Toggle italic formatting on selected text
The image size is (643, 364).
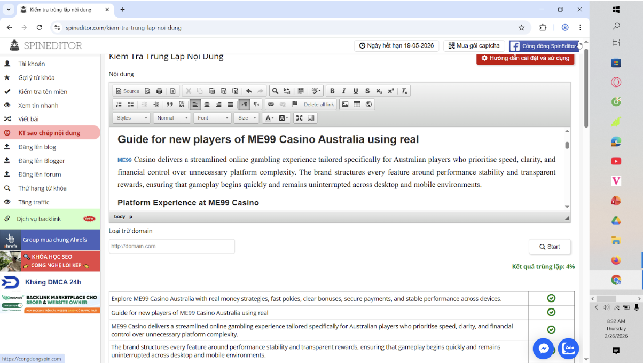pyautogui.click(x=343, y=91)
